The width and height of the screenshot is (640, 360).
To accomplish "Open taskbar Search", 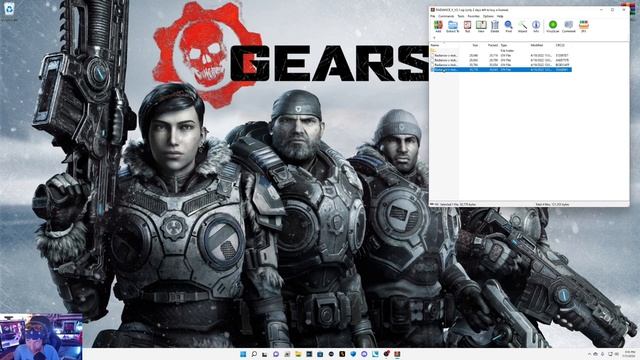I will (x=254, y=354).
